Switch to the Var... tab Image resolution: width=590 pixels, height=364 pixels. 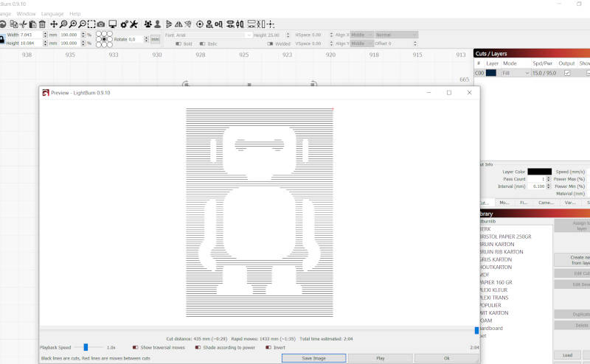coord(569,203)
